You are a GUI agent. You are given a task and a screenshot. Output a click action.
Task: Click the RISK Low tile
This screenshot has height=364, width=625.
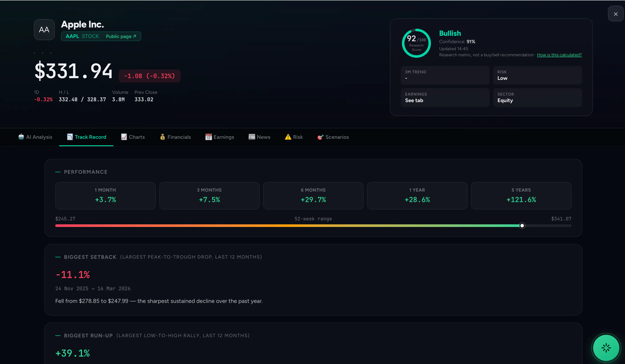[537, 75]
